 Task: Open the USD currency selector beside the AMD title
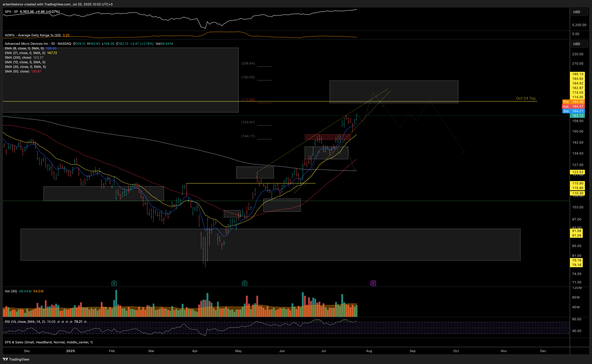click(x=579, y=44)
